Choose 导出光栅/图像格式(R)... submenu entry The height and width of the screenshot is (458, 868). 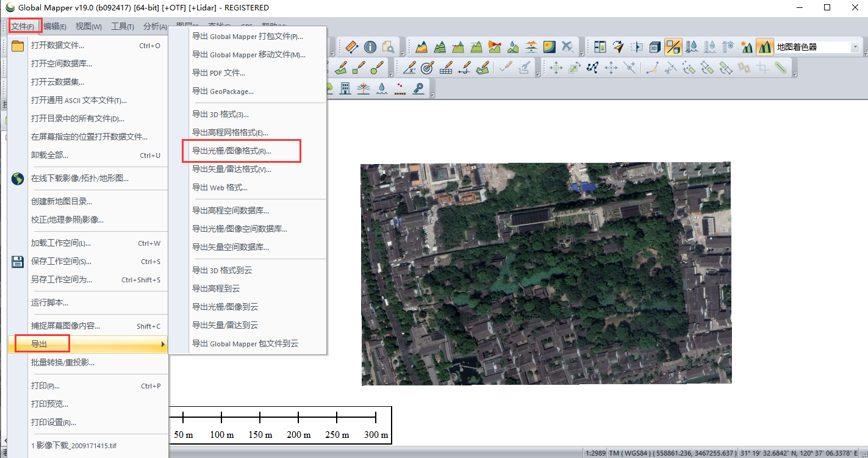pyautogui.click(x=248, y=151)
